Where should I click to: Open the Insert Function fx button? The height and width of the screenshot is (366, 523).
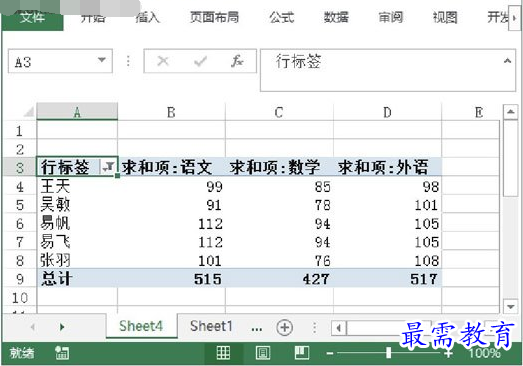(237, 61)
